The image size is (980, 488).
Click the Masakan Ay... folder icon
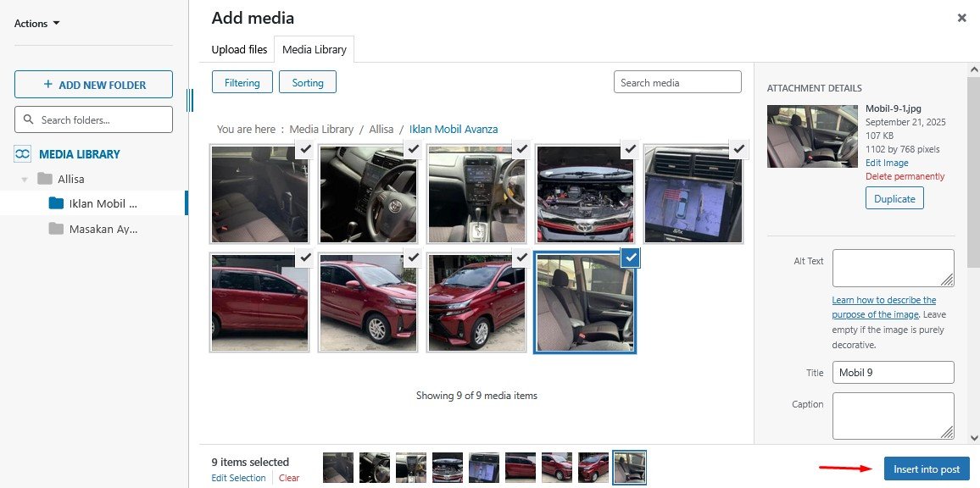tap(56, 229)
